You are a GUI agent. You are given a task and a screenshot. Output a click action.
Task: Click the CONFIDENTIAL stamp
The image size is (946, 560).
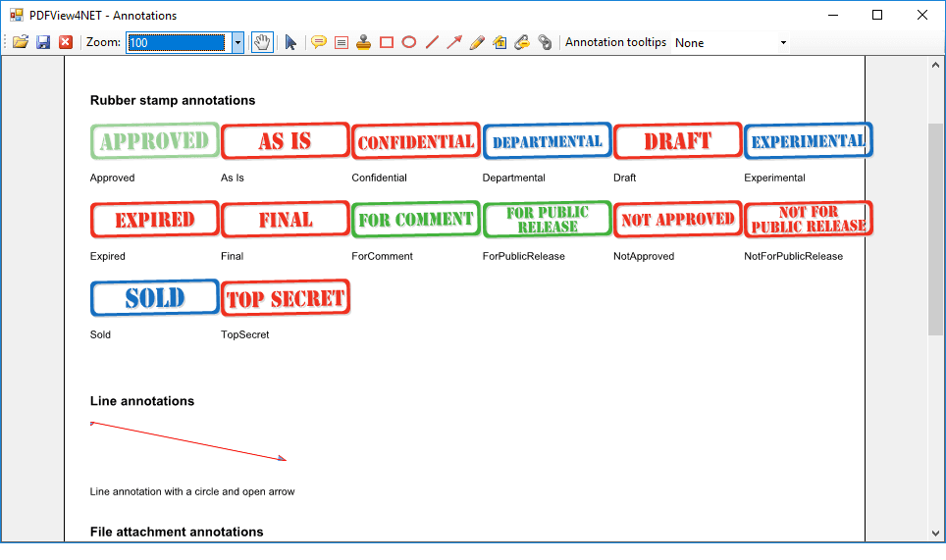(416, 141)
